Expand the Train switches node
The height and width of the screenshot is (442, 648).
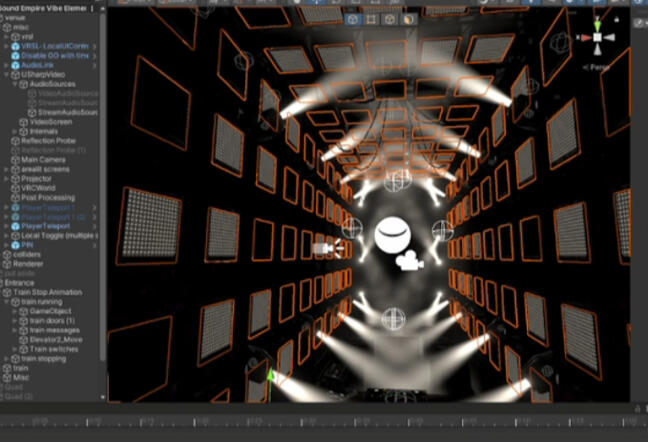(14, 349)
